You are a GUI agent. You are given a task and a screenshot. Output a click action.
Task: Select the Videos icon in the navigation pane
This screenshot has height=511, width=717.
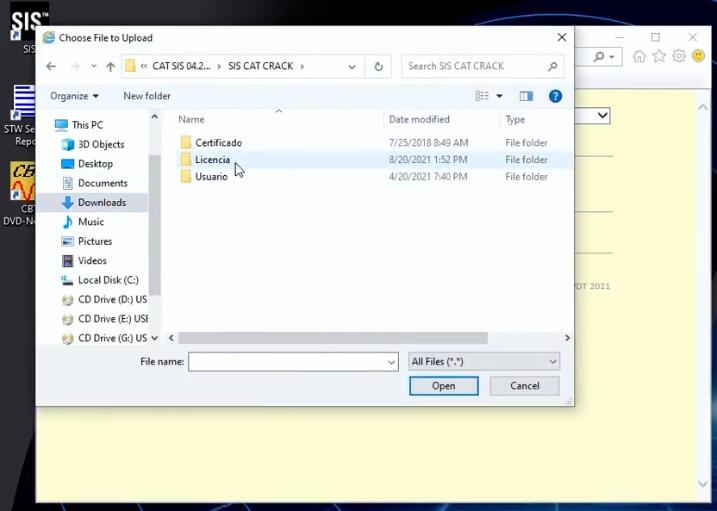pyautogui.click(x=68, y=261)
